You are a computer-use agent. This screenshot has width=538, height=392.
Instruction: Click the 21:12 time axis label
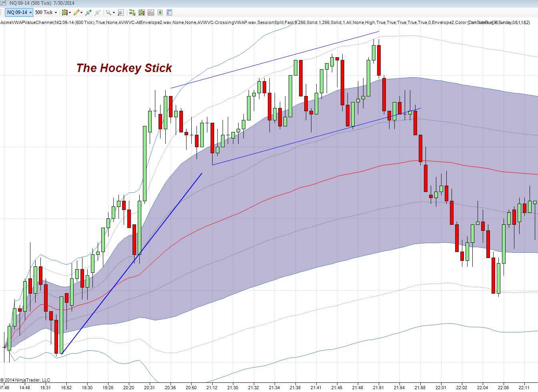point(212,388)
